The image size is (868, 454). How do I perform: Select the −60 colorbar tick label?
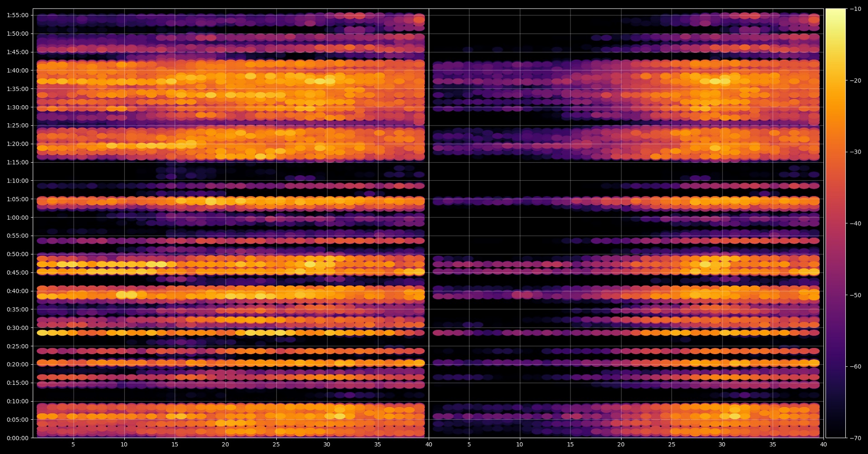(x=856, y=367)
